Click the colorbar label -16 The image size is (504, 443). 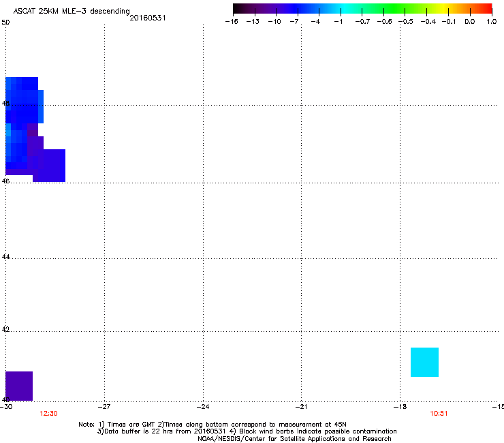pyautogui.click(x=232, y=22)
